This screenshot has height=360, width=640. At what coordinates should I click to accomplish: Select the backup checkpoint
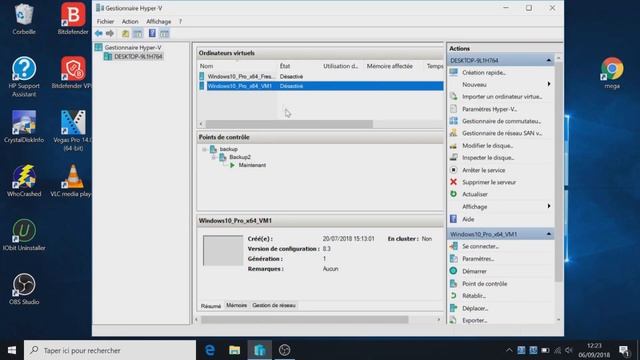tap(228, 149)
